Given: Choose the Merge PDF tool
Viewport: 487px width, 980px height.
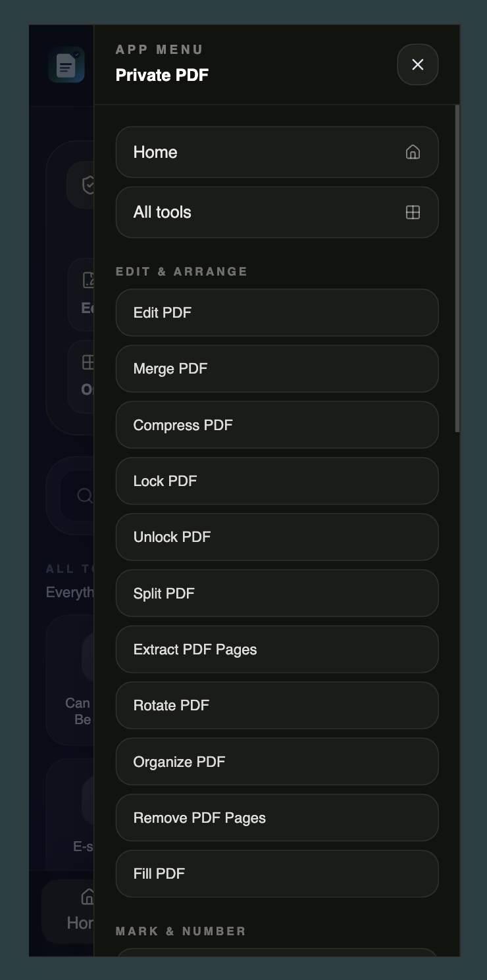Looking at the screenshot, I should point(276,368).
